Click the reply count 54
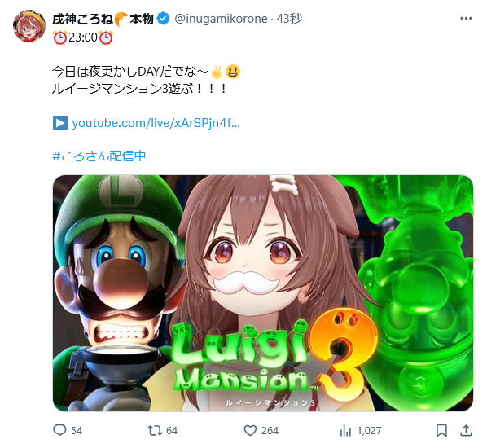 [x=77, y=431]
